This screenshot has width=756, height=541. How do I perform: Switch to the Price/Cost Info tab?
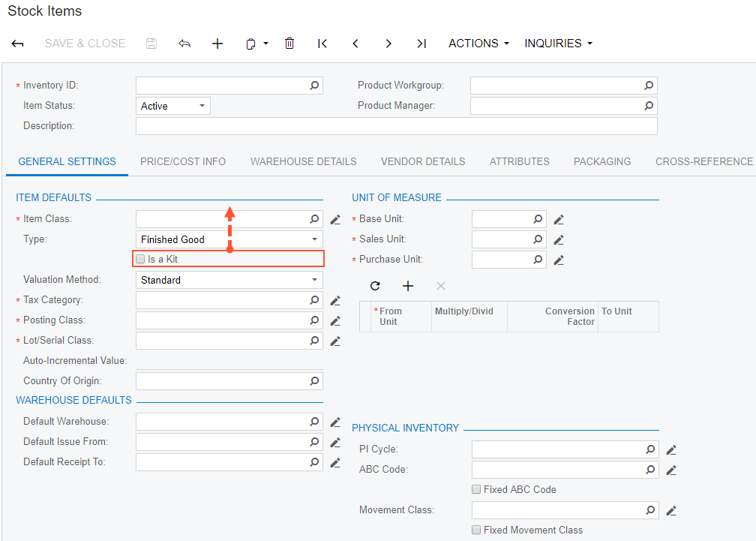click(x=183, y=161)
